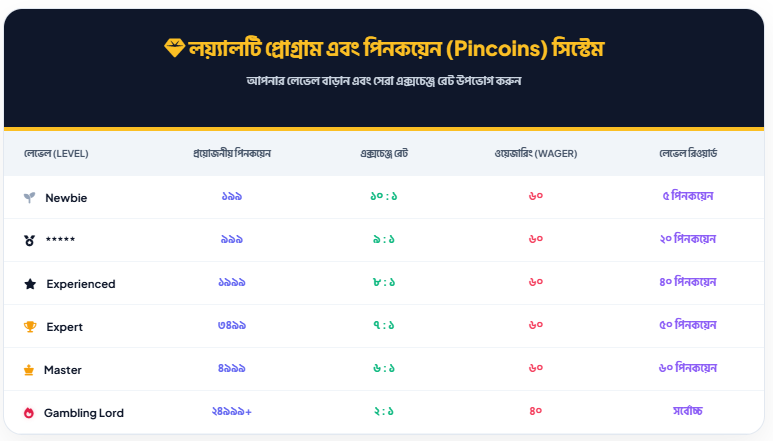Select the Gambling Lord level name
Image resolution: width=773 pixels, height=441 pixels.
[84, 413]
